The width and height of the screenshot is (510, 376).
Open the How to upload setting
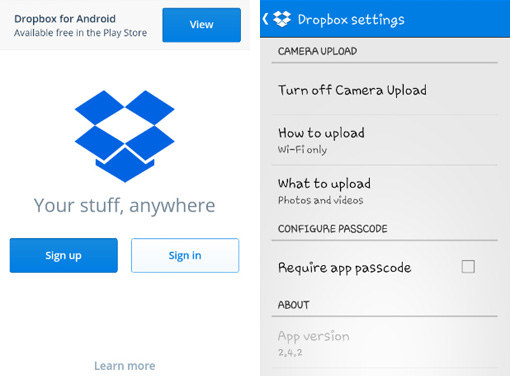385,140
